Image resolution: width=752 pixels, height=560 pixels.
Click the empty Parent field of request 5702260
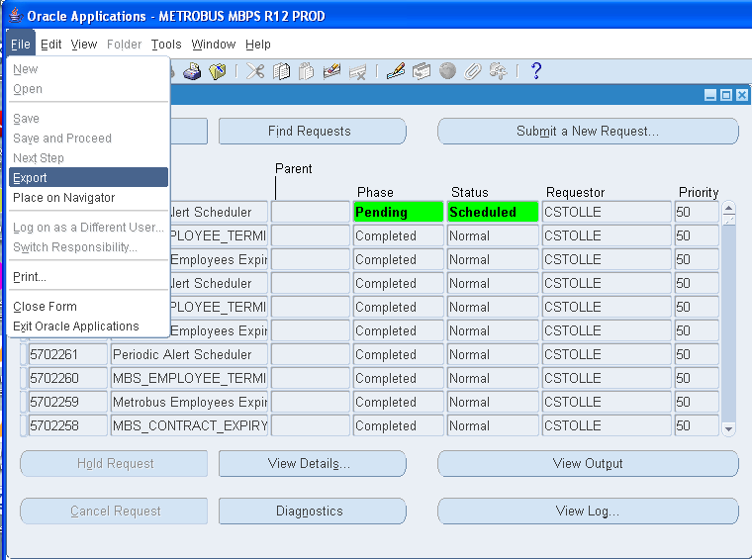coord(311,378)
